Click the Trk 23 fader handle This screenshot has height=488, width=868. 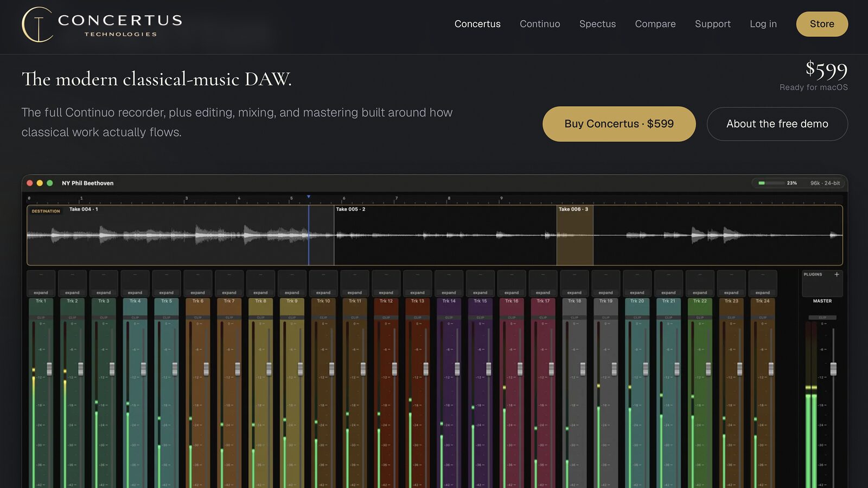739,369
